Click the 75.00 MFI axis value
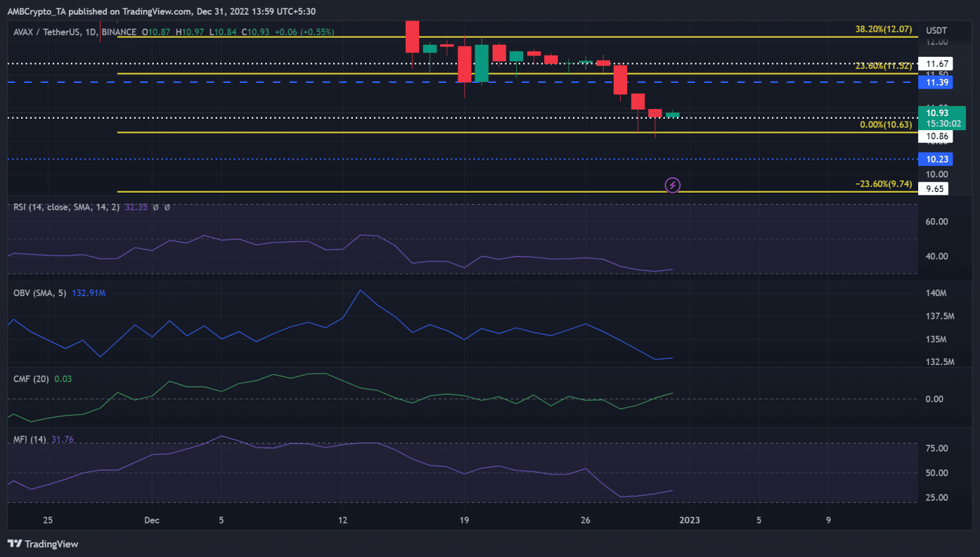The image size is (980, 557). pos(937,449)
